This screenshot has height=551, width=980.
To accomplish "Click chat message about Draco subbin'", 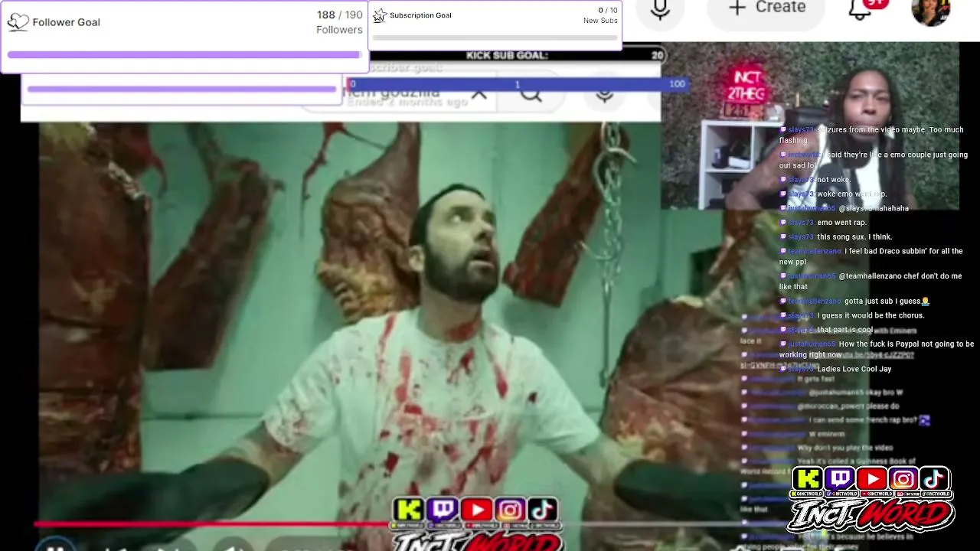I will pyautogui.click(x=871, y=256).
